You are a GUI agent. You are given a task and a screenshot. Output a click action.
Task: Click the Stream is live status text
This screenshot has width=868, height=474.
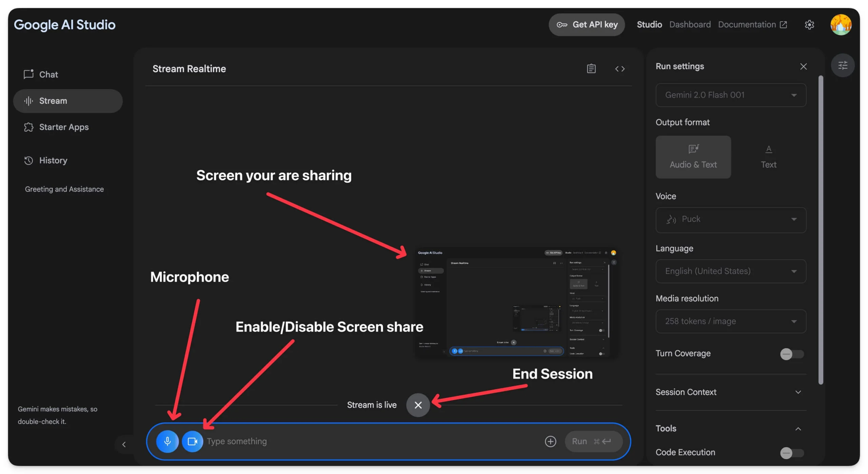click(x=372, y=405)
